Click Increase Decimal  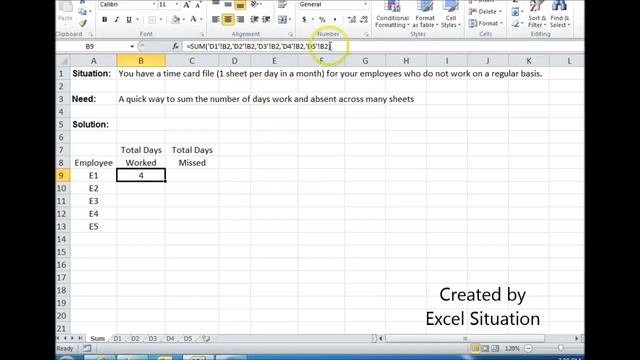coord(351,20)
